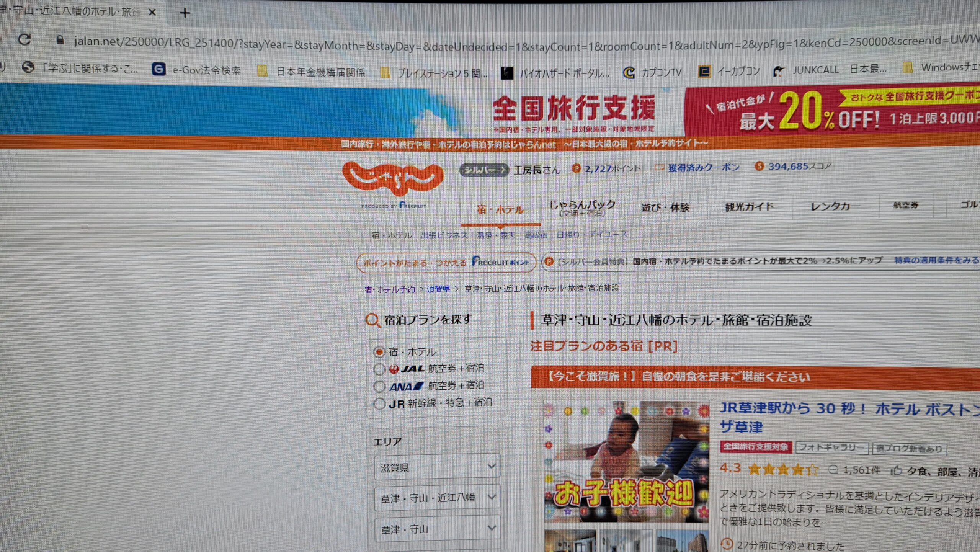Click the 27分前に予約されました clock icon
980x552 pixels.
(727, 544)
